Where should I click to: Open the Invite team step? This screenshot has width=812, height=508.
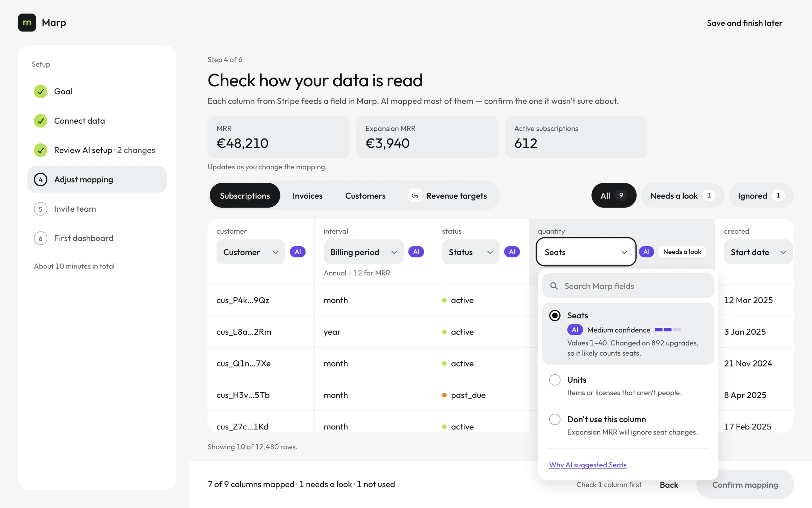coord(97,209)
